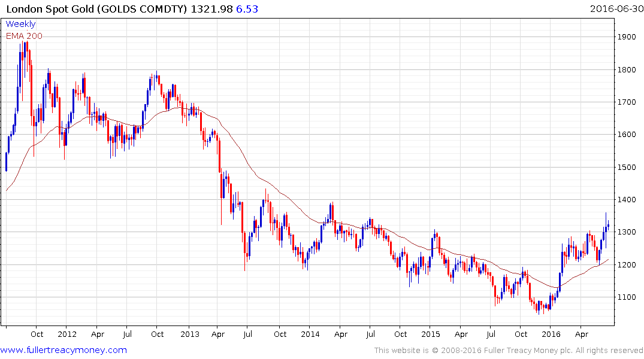Image resolution: width=644 pixels, height=359 pixels.
Task: Click the 1100 price axis label
Action: tap(627, 297)
